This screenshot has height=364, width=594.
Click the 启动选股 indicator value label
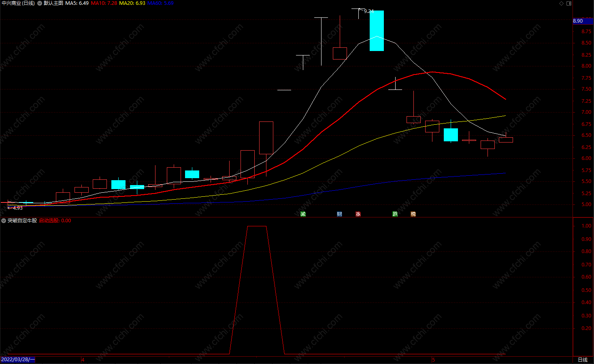coord(55,221)
